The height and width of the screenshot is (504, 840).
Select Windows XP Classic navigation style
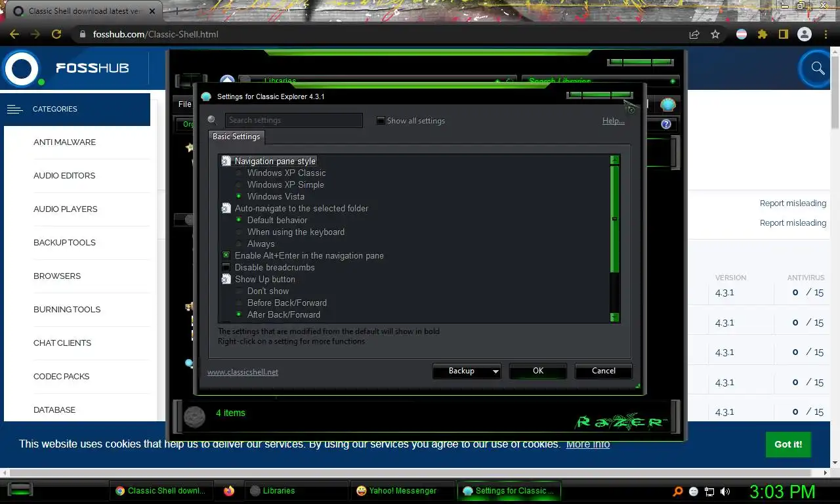286,173
